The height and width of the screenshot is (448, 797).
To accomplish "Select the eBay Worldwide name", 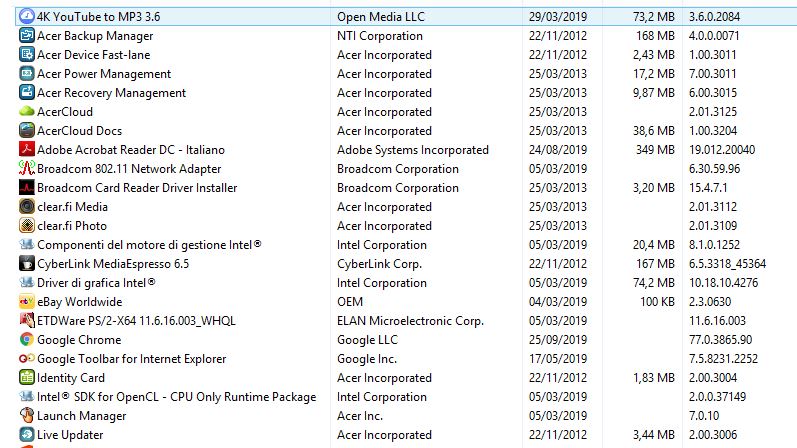I will point(79,302).
